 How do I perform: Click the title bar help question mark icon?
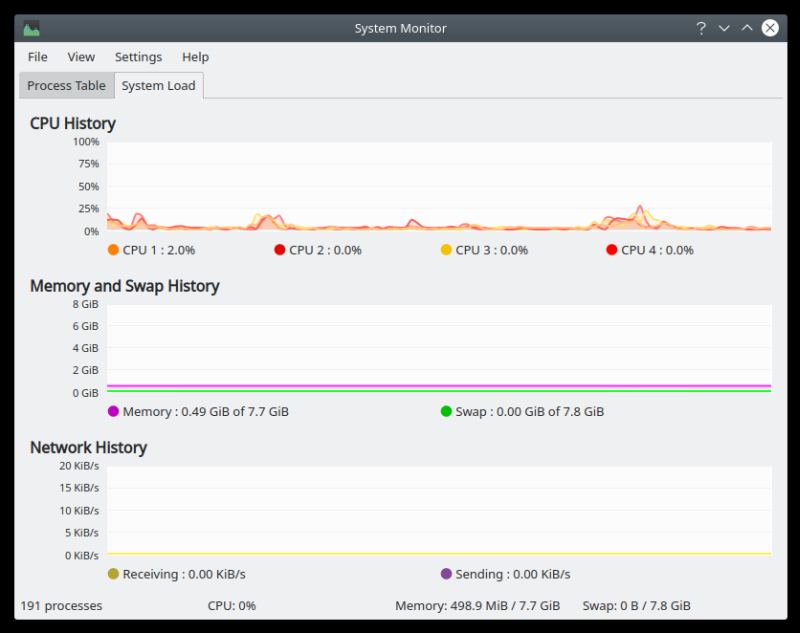pyautogui.click(x=701, y=28)
